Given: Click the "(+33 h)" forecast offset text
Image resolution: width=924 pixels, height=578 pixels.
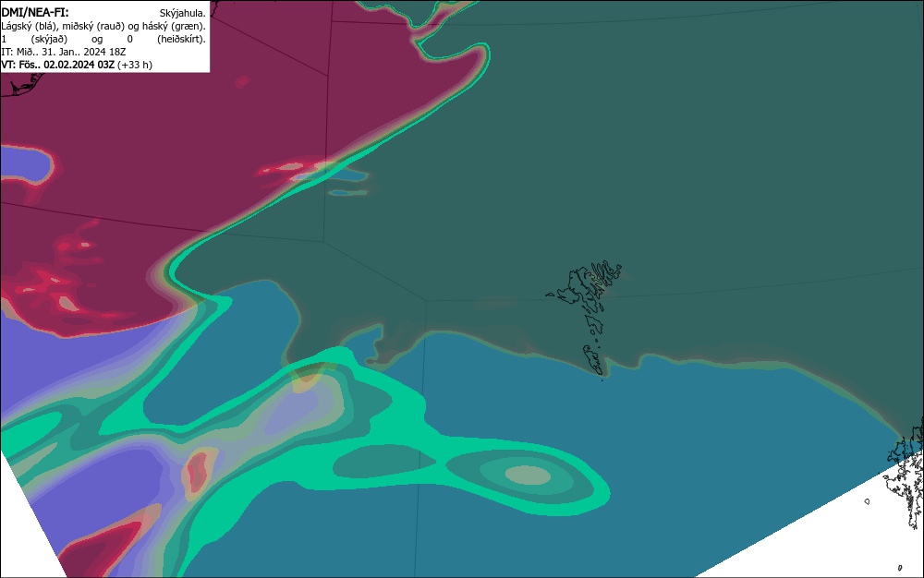Looking at the screenshot, I should [135, 65].
